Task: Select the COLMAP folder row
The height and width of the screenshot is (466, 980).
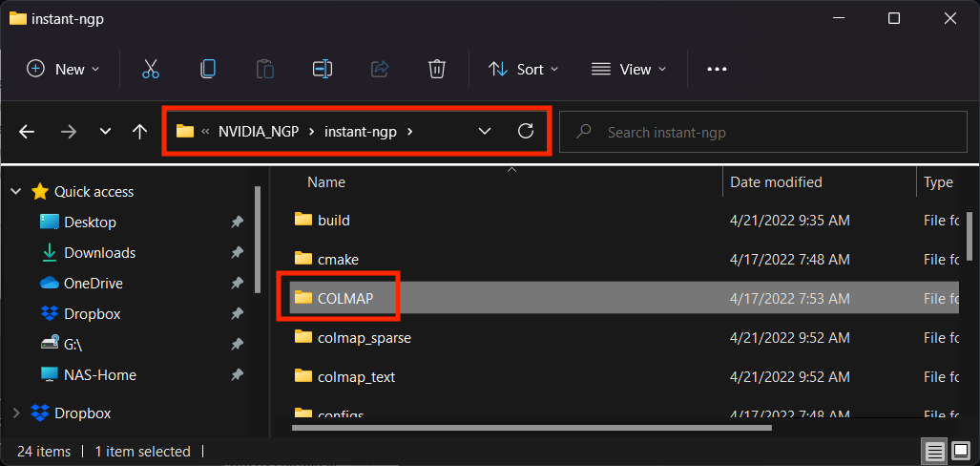Action: [625, 298]
